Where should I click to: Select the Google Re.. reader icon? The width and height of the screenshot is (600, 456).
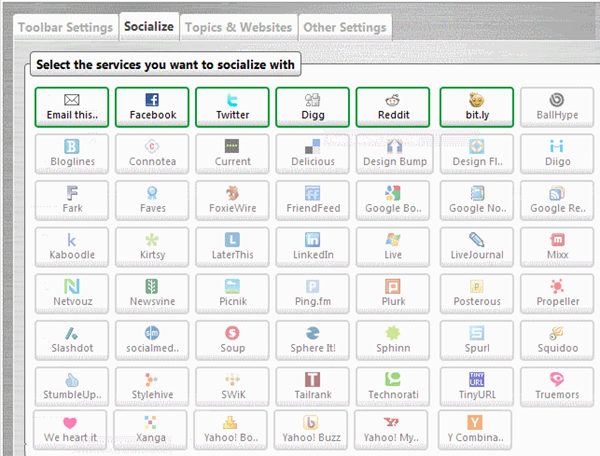[x=557, y=193]
